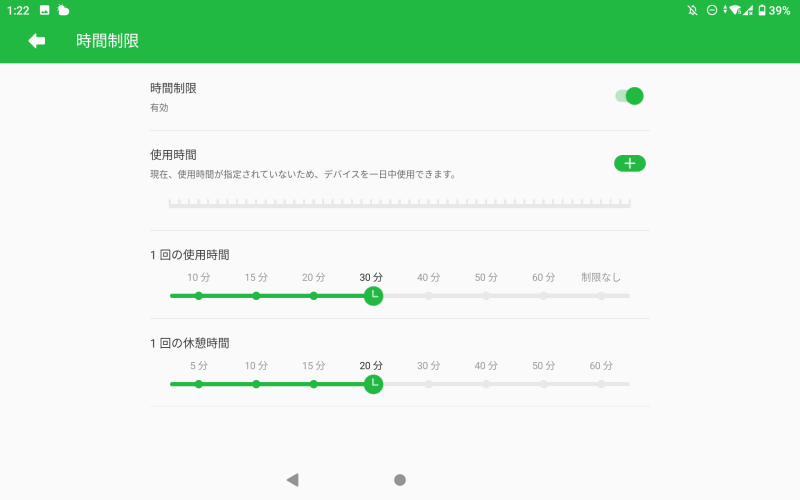Tap the battery 39% indicator
Screen dimensions: 800x500
point(774,10)
